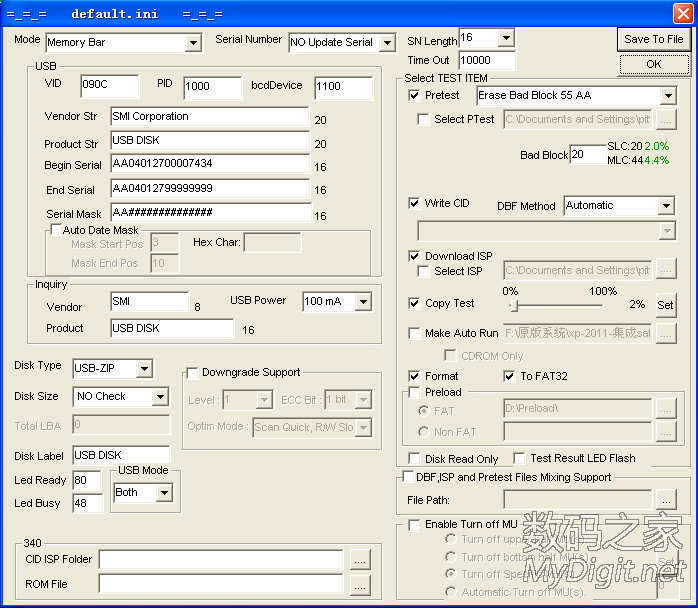The image size is (698, 610).
Task: Check Enable Turn off MU
Action: [x=414, y=525]
